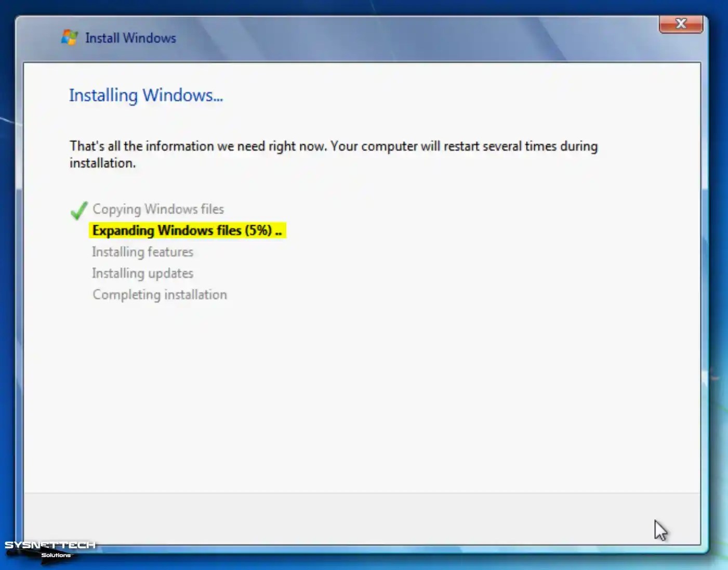Click the mouse cursor graphic area
This screenshot has width=728, height=570.
pos(660,530)
